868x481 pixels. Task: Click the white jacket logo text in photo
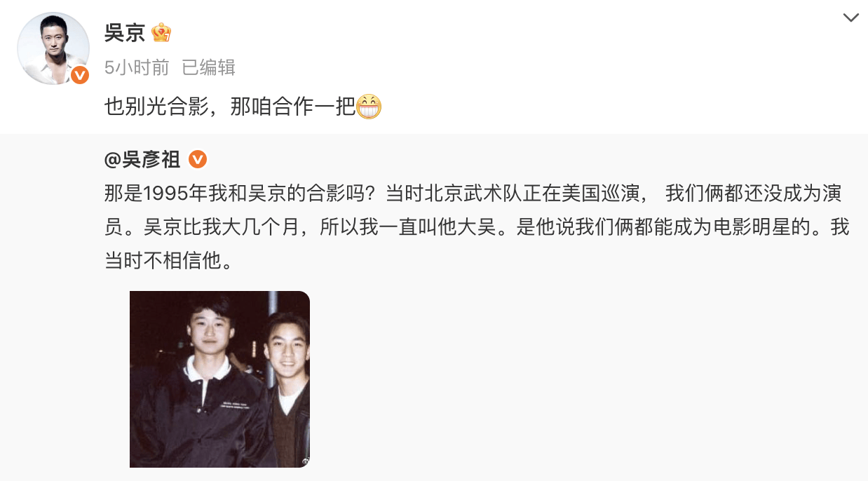pyautogui.click(x=237, y=407)
